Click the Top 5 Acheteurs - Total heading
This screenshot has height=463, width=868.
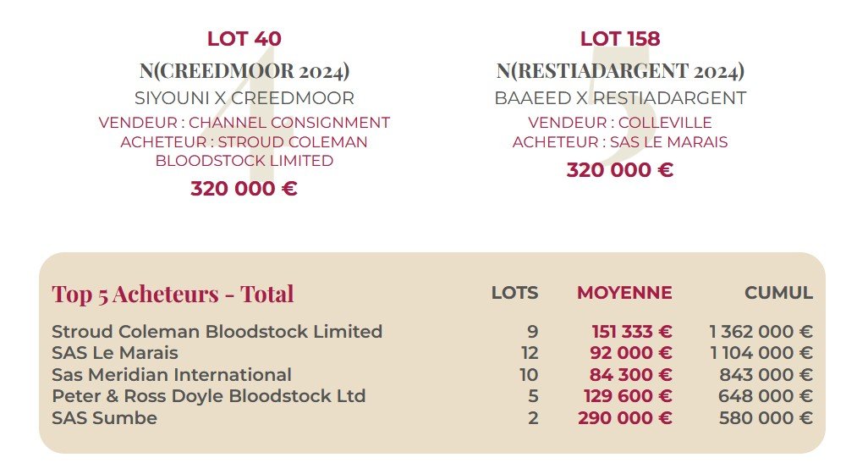click(x=173, y=294)
